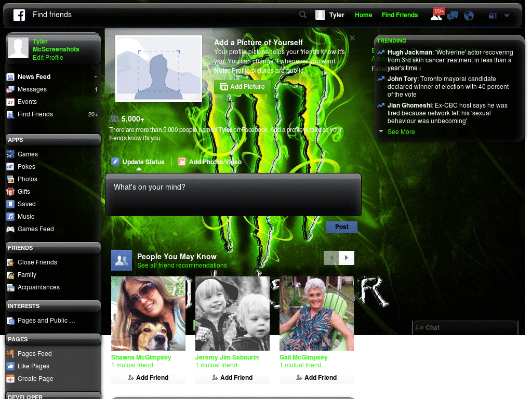This screenshot has width=532, height=399.
Task: Click the Add Picture button
Action: [x=242, y=87]
